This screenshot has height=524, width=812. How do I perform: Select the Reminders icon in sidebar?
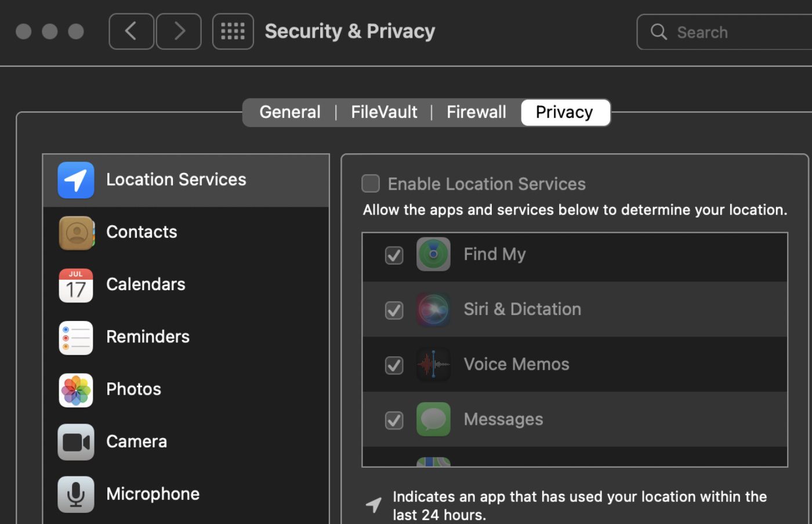(x=76, y=337)
